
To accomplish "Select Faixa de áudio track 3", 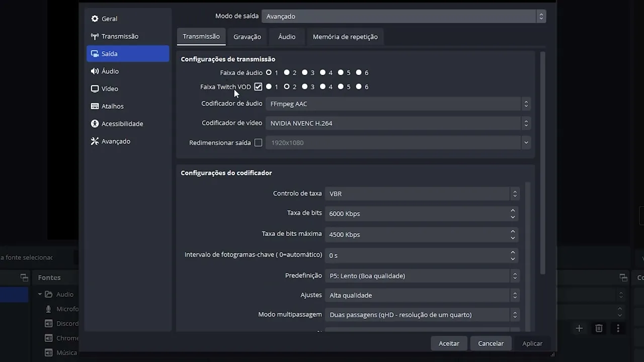I will [x=304, y=72].
